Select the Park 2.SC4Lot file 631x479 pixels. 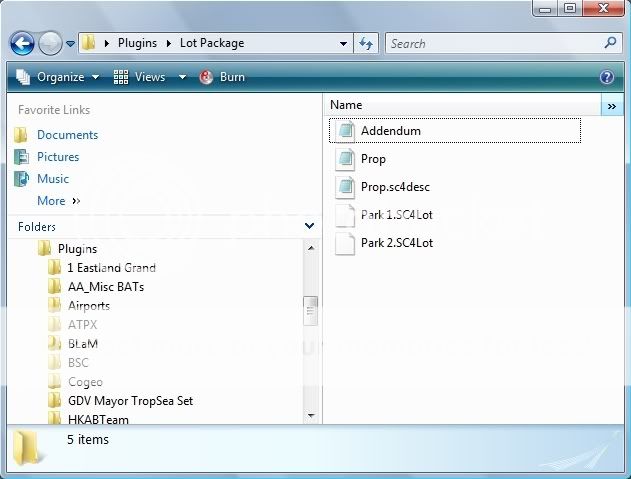(x=397, y=243)
